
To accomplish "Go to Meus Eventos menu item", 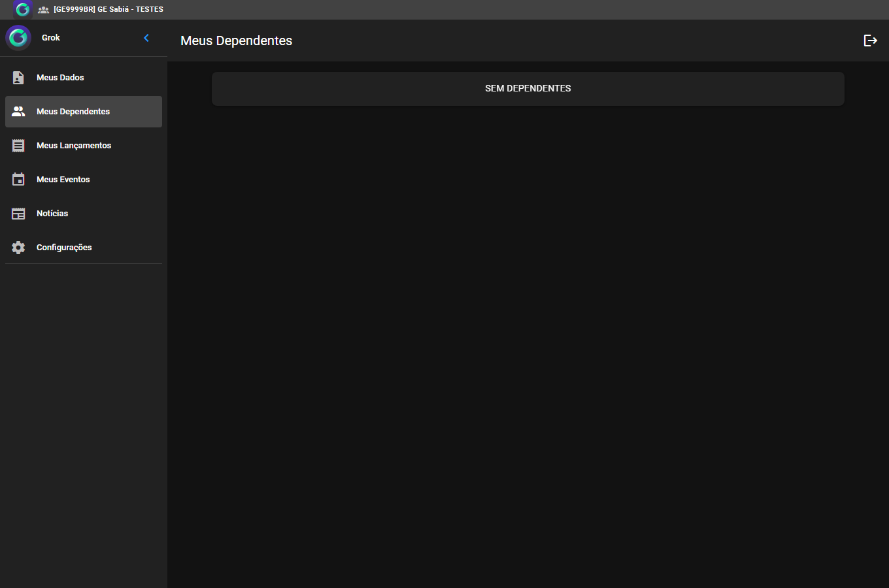I will coord(84,180).
